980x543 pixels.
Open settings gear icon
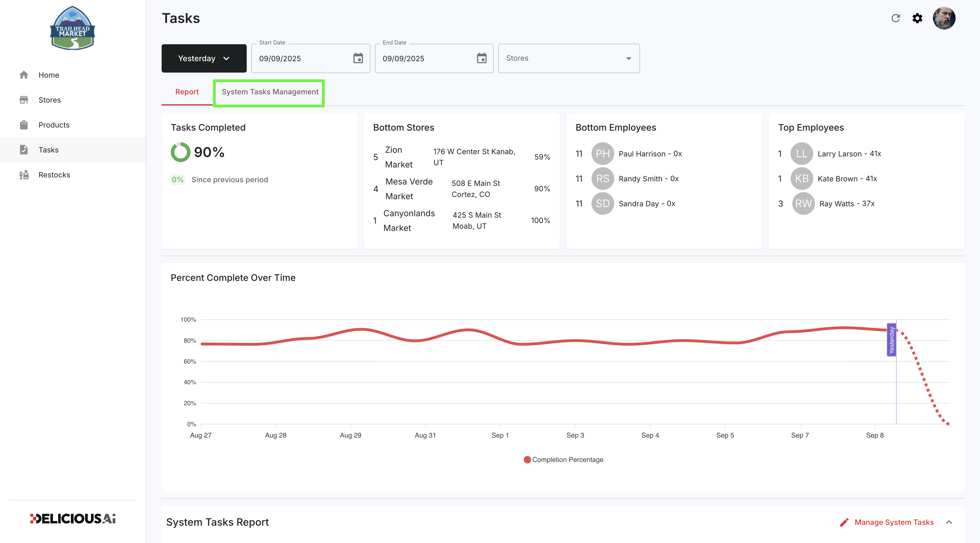coord(917,18)
